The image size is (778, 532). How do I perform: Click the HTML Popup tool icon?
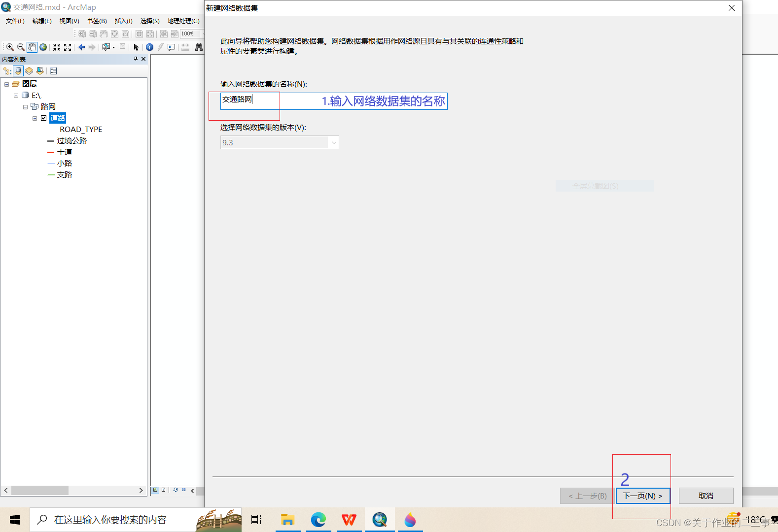[171, 47]
